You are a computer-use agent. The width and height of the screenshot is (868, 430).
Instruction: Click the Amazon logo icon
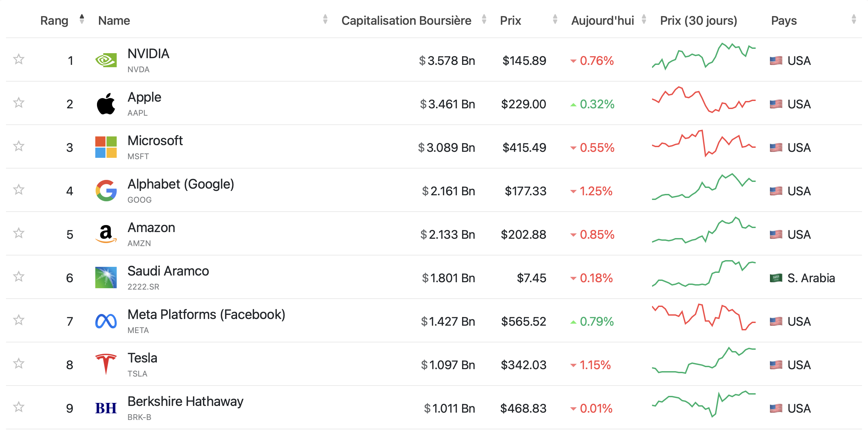(x=106, y=234)
